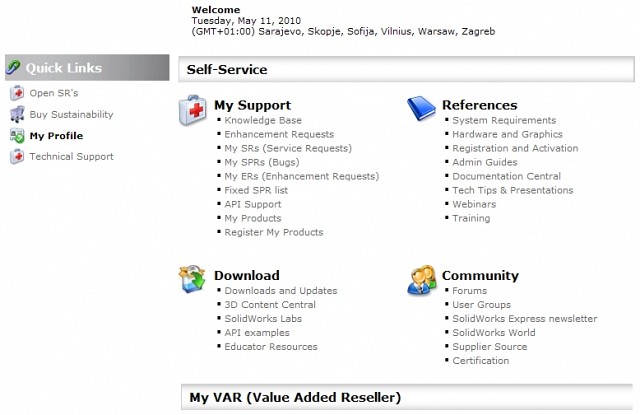Click the My VAR (Value Added Reseller) header

407,397
